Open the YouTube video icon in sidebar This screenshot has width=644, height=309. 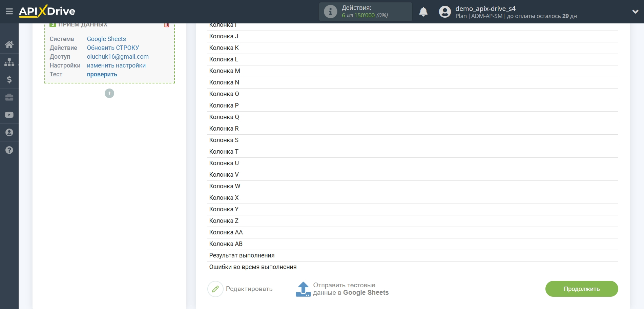point(9,115)
